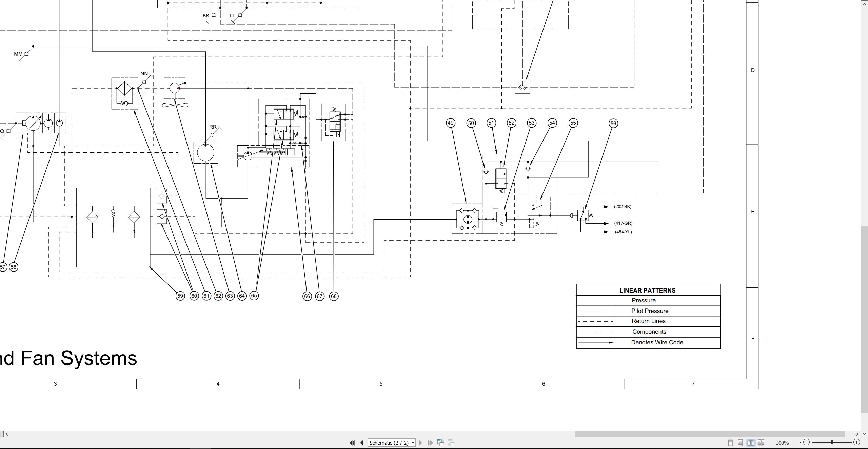Viewport: 868px width, 449px height.
Task: Click the LL test port label
Action: (x=232, y=16)
